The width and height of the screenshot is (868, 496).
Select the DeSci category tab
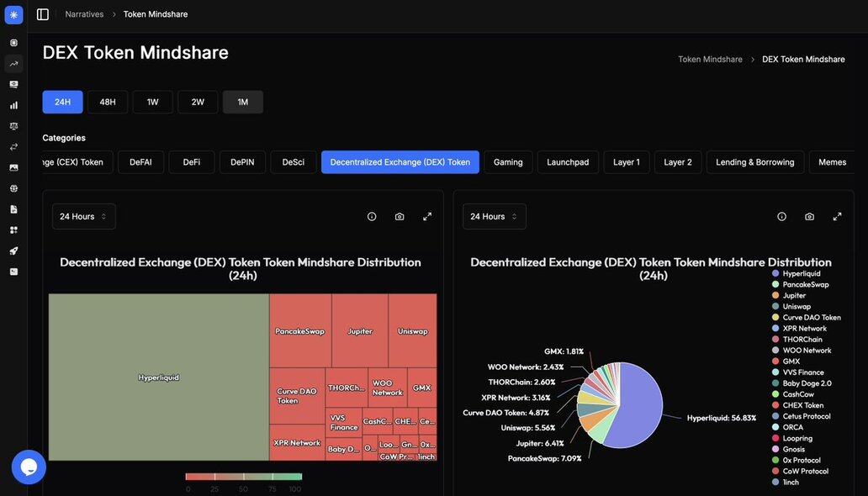[294, 162]
